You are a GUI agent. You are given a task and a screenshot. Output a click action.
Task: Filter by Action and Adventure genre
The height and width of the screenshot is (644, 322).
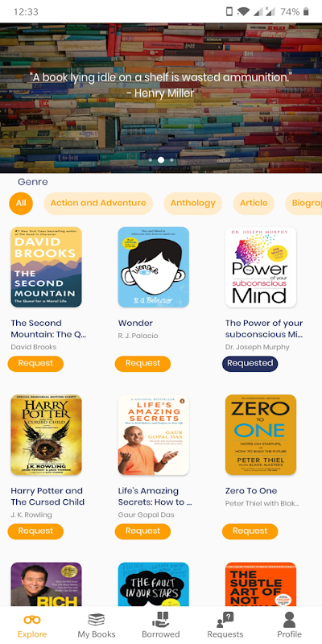[x=98, y=203]
